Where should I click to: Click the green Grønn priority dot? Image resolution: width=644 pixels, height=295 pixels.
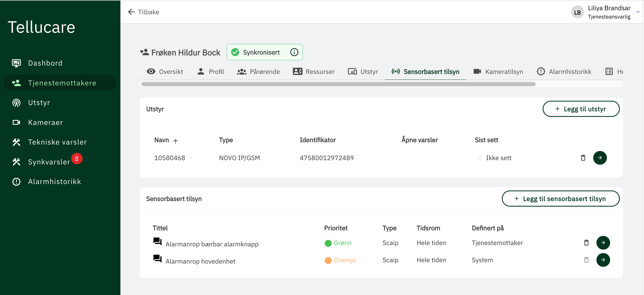coord(328,243)
